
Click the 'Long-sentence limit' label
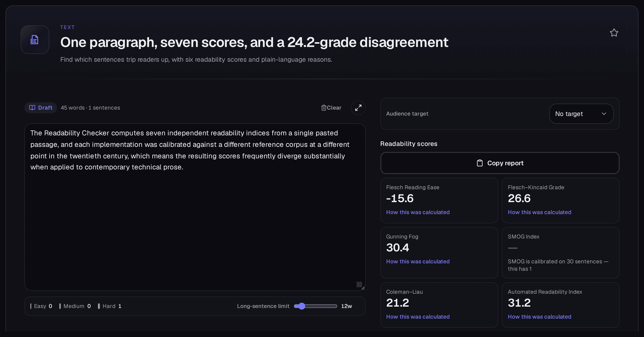coord(263,306)
